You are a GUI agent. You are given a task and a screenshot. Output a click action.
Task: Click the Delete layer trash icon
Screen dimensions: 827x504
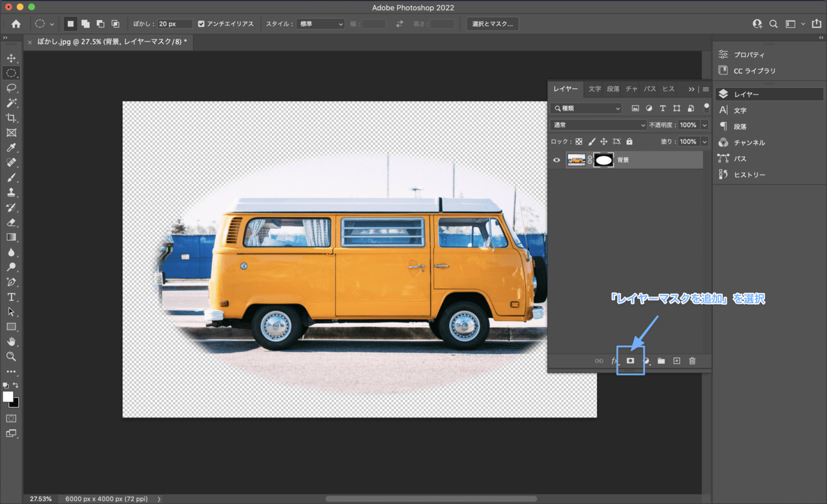692,361
